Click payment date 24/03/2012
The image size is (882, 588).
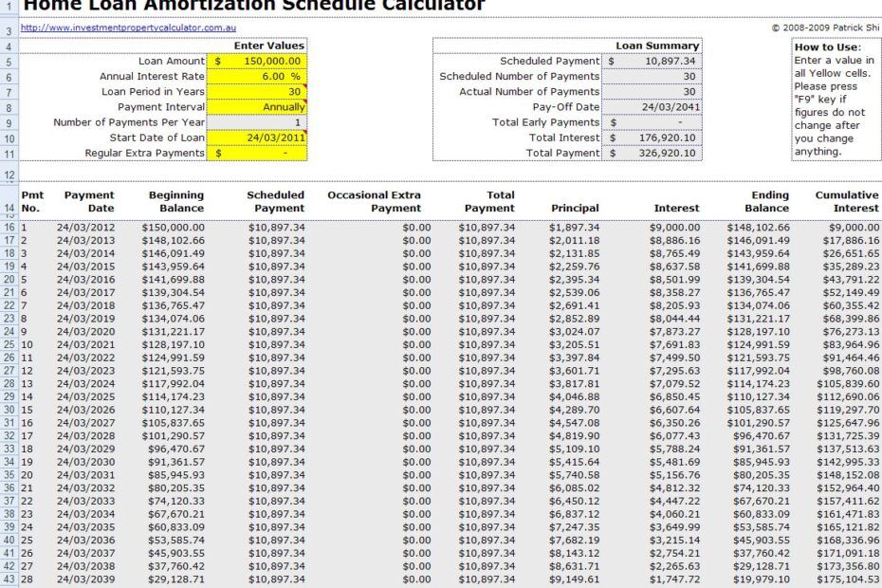(85, 228)
